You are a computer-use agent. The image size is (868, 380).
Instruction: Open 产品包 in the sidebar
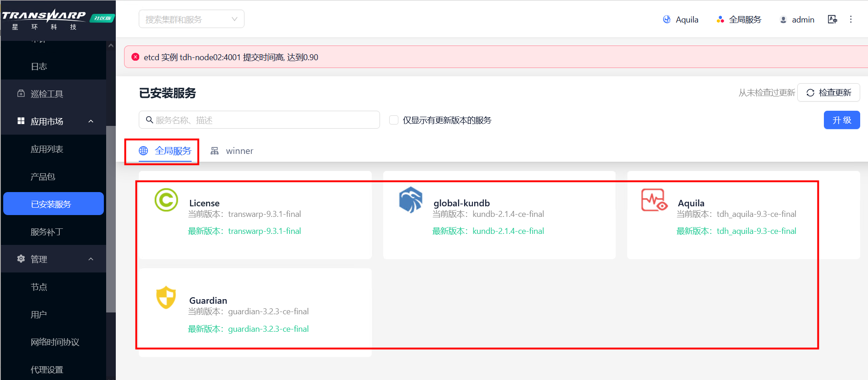pyautogui.click(x=43, y=176)
